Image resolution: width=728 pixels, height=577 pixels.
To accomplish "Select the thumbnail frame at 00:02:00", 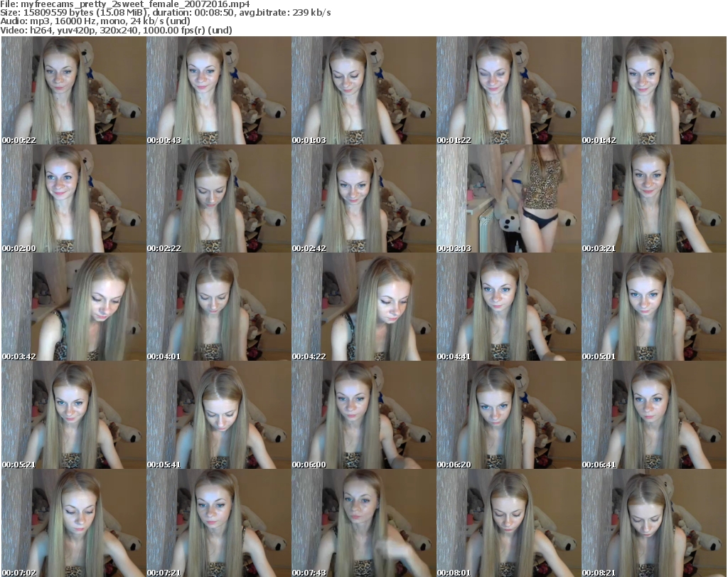I will (74, 198).
